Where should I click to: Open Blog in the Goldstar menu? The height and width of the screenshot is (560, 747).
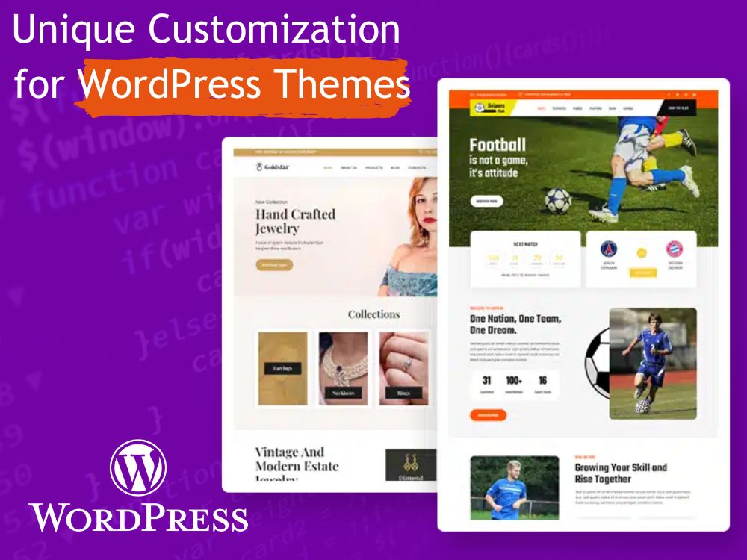[x=395, y=167]
